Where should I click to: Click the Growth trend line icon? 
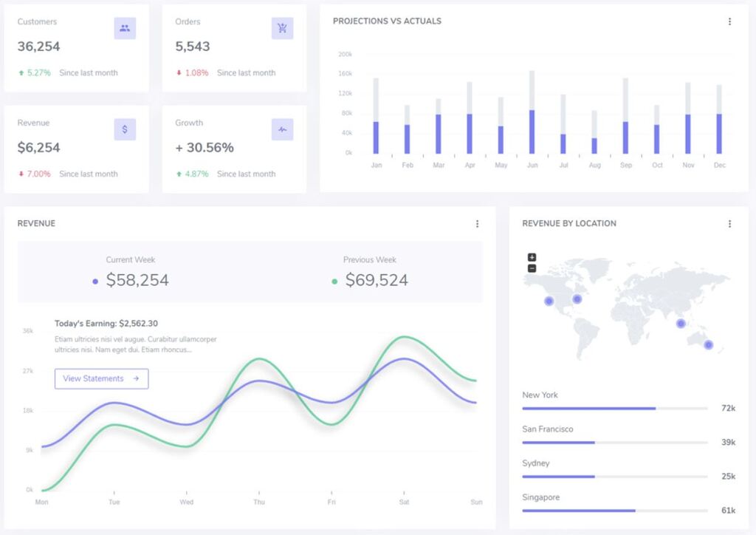tap(281, 129)
